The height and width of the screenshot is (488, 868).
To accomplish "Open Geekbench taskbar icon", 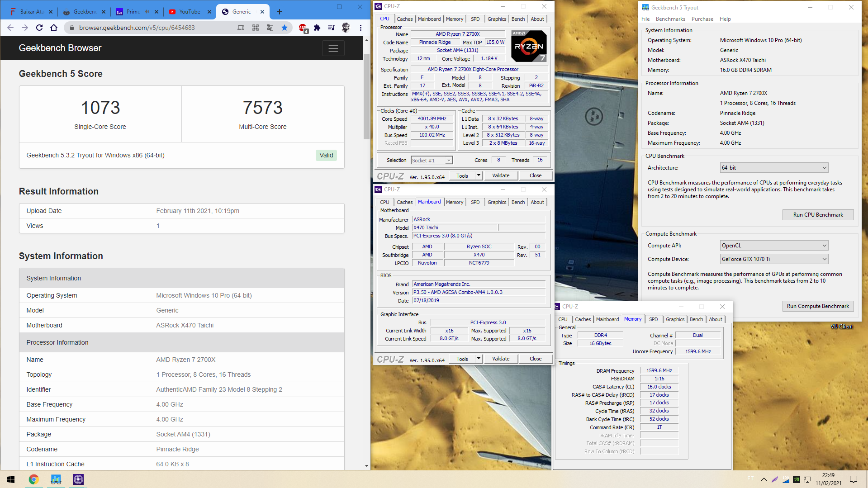I will (x=56, y=479).
